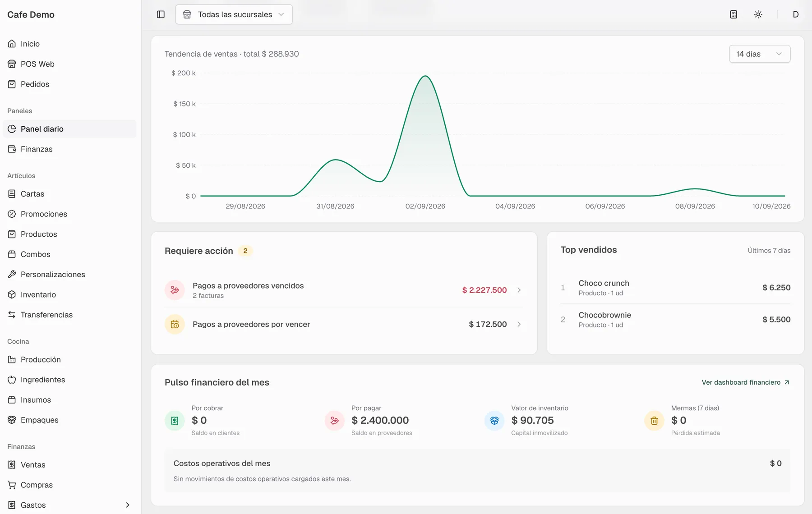This screenshot has width=812, height=514.
Task: Click the $ 90.705 inventory value
Action: point(532,421)
